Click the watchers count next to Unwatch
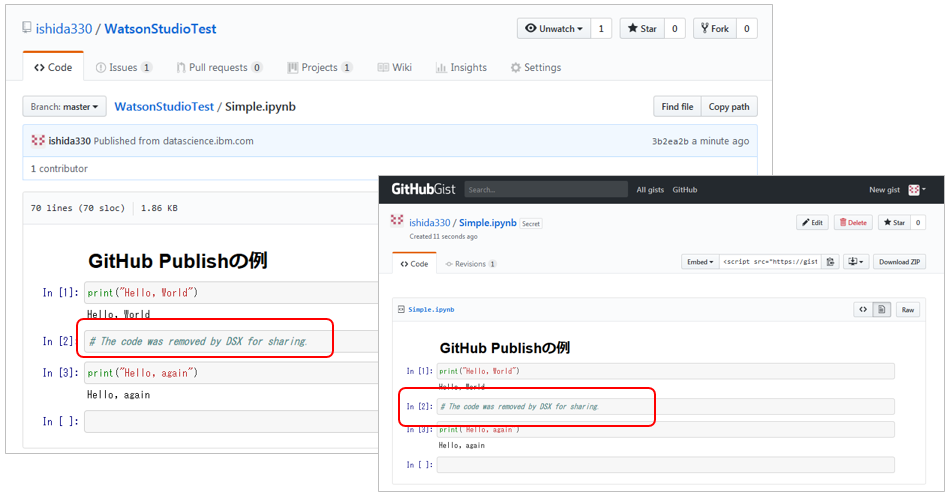Image resolution: width=952 pixels, height=494 pixels. [601, 29]
